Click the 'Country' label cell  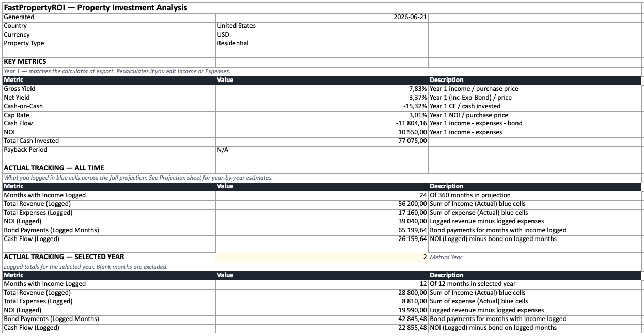(x=109, y=26)
